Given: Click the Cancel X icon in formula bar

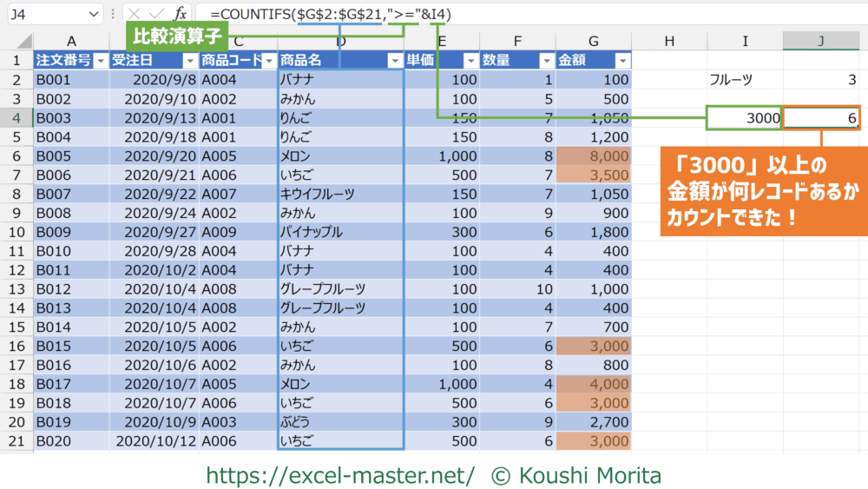Looking at the screenshot, I should [x=134, y=14].
